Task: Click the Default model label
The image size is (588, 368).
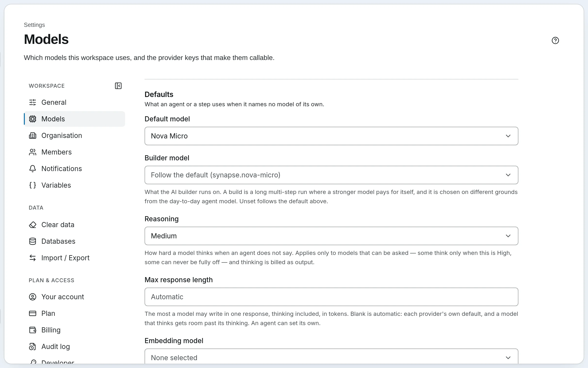Action: click(167, 119)
